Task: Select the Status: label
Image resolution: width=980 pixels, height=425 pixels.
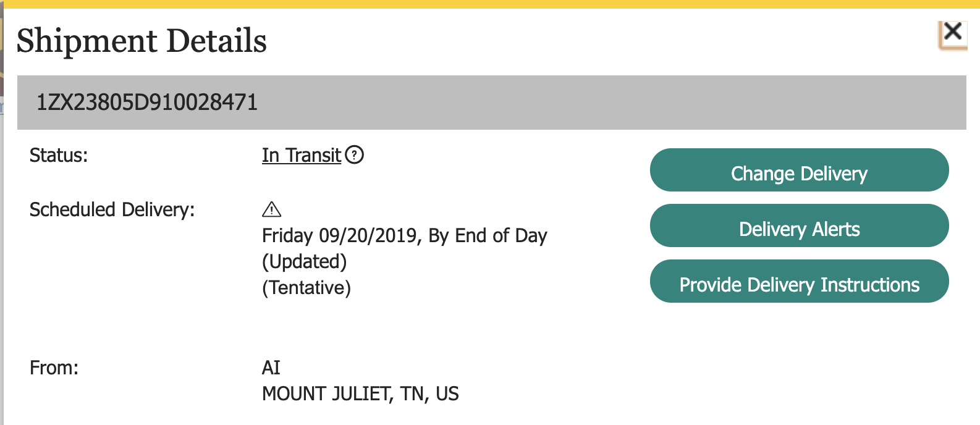Action: click(x=59, y=155)
